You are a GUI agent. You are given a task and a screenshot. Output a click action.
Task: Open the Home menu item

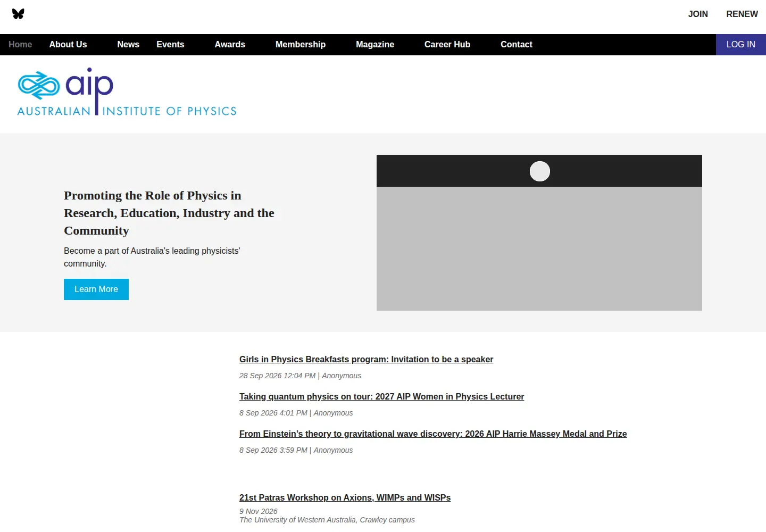[x=20, y=45]
